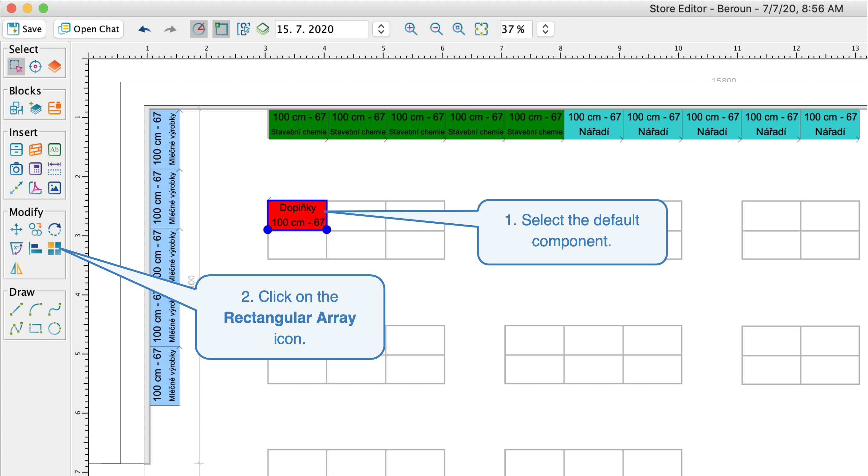Image resolution: width=868 pixels, height=476 pixels.
Task: Choose the target point select tool
Action: [35, 66]
